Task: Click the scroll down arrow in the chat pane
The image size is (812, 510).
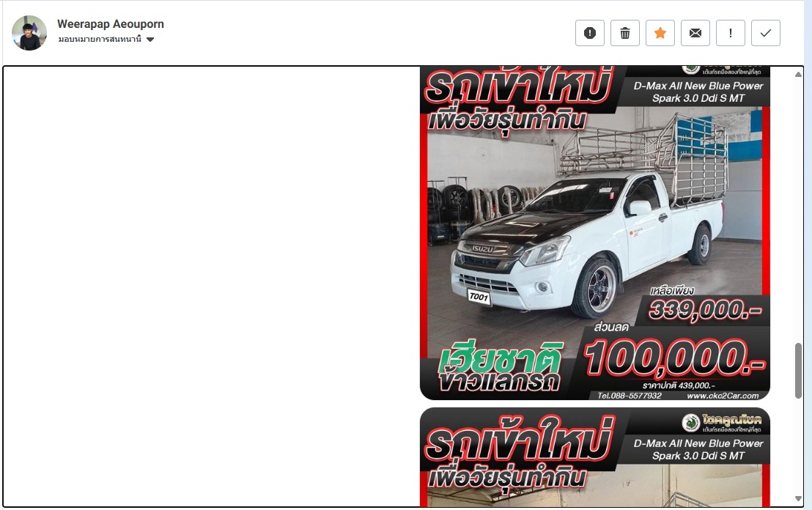Action: pos(798,498)
